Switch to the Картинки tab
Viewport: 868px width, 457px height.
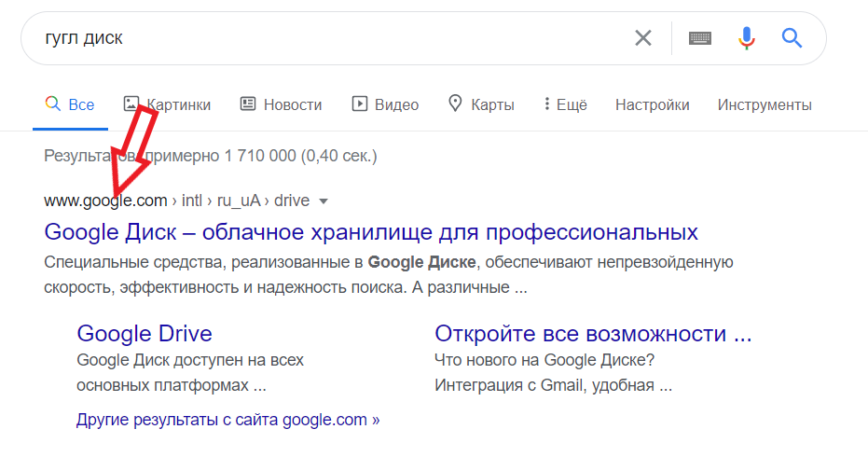(x=178, y=104)
